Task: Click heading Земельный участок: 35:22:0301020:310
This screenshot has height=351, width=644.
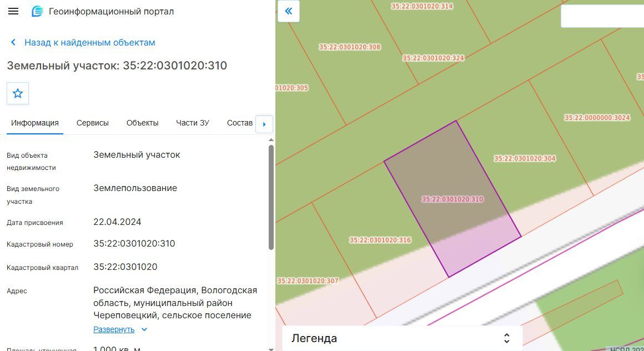Action: pos(117,66)
